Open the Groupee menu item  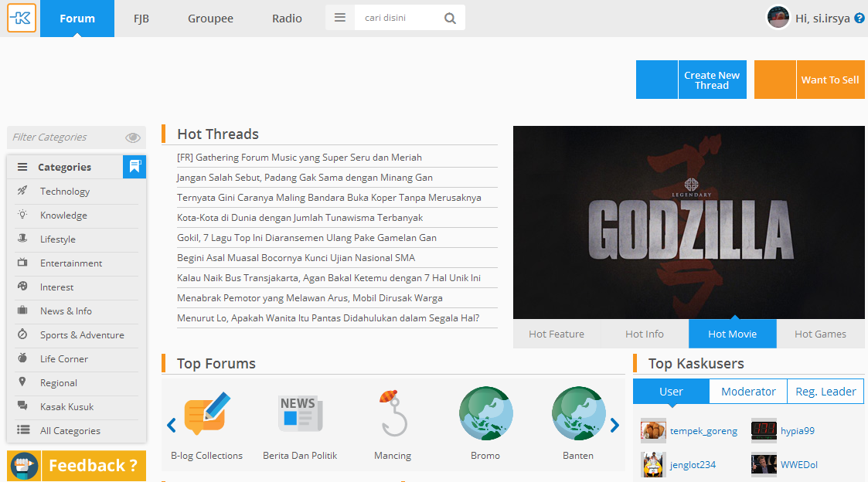coord(210,19)
